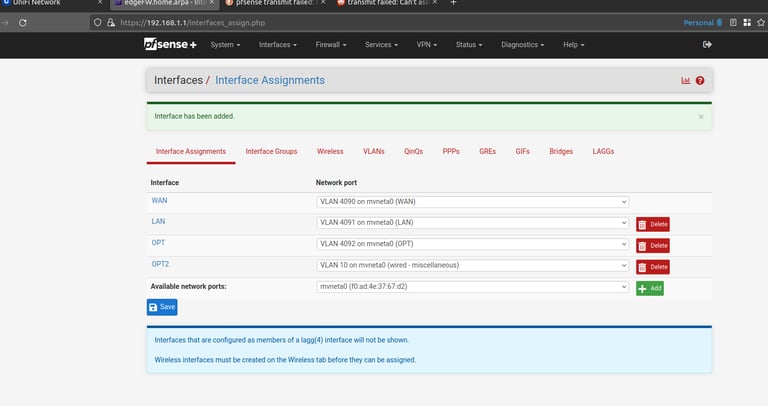Switch to the GREs tab
Viewport: 768px width, 406px height.
pyautogui.click(x=487, y=152)
